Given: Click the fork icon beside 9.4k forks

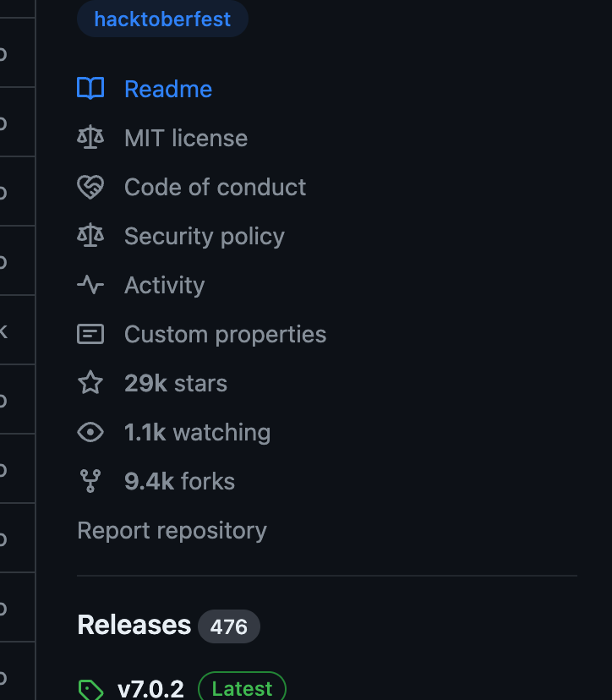Looking at the screenshot, I should click(90, 481).
